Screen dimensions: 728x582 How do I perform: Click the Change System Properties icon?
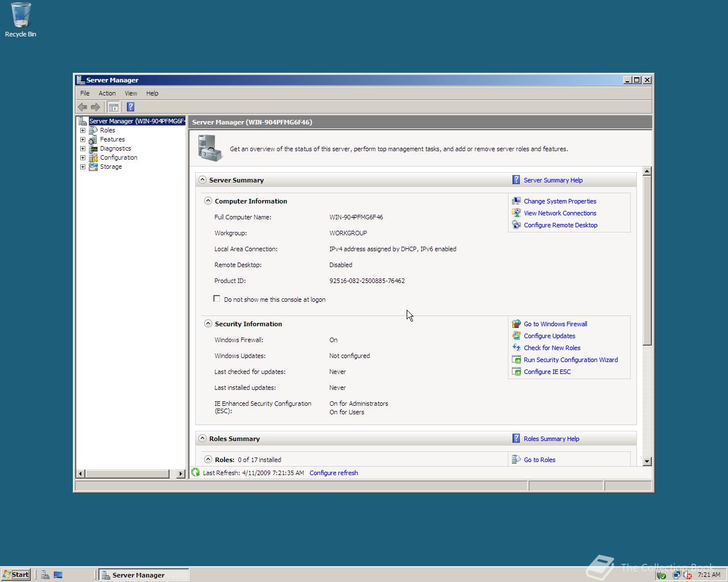click(516, 201)
